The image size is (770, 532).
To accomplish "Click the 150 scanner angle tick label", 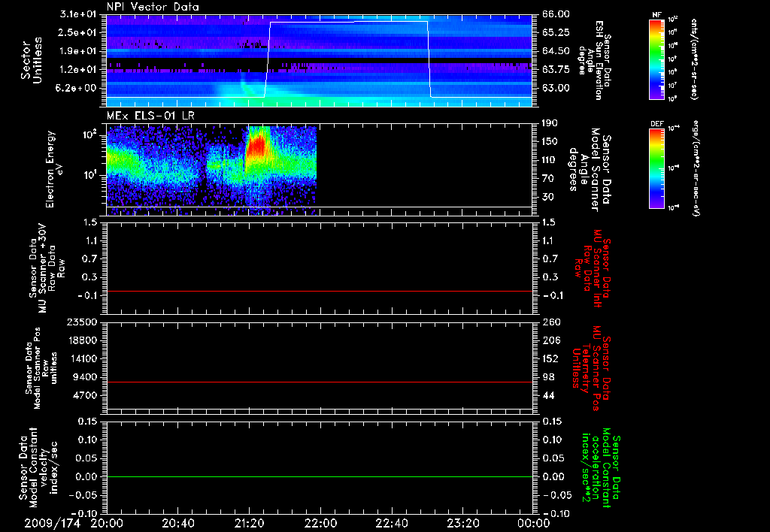I will (x=550, y=142).
